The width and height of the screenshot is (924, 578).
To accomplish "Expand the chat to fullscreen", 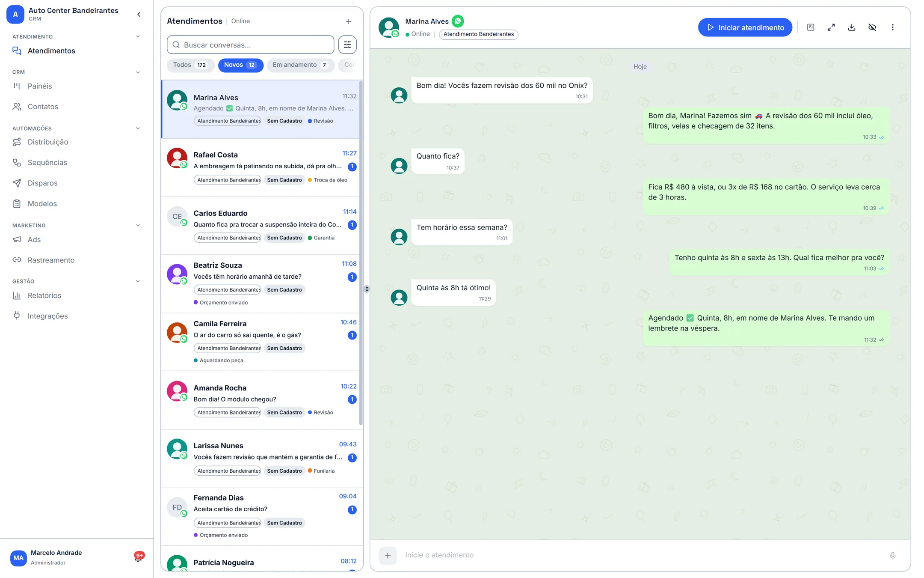I will pyautogui.click(x=831, y=27).
